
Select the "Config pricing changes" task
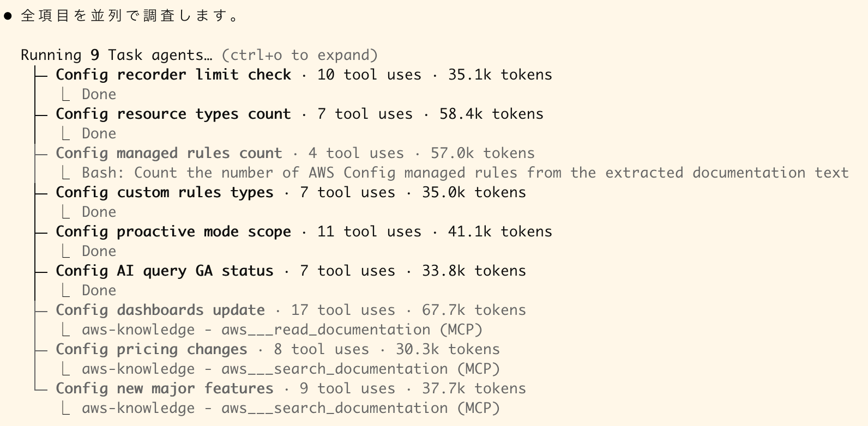pyautogui.click(x=152, y=349)
